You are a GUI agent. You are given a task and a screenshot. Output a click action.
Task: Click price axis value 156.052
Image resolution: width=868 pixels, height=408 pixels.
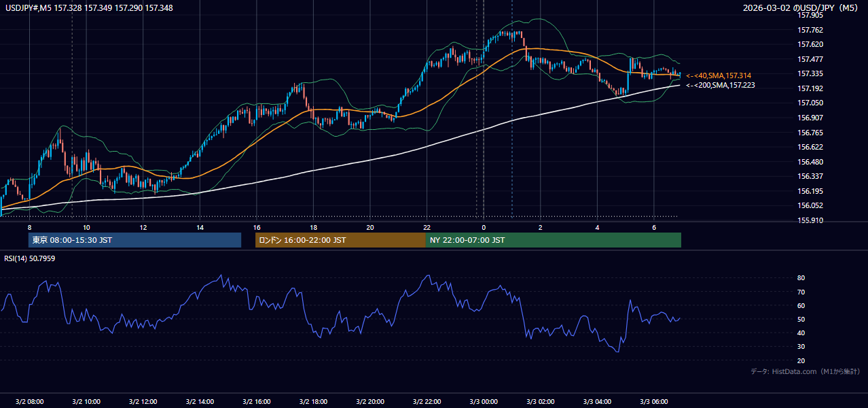pos(810,205)
